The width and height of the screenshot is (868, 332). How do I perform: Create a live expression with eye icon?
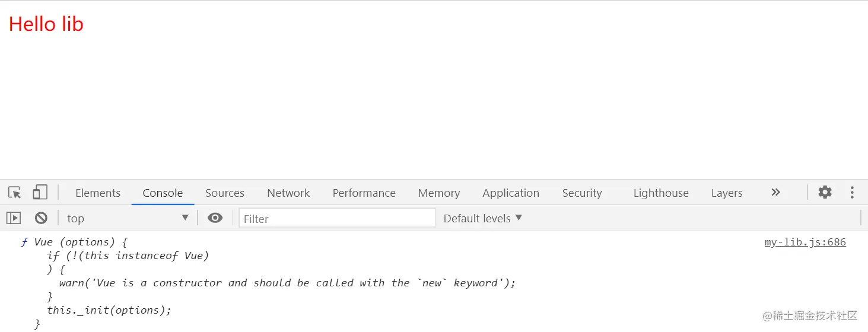215,218
